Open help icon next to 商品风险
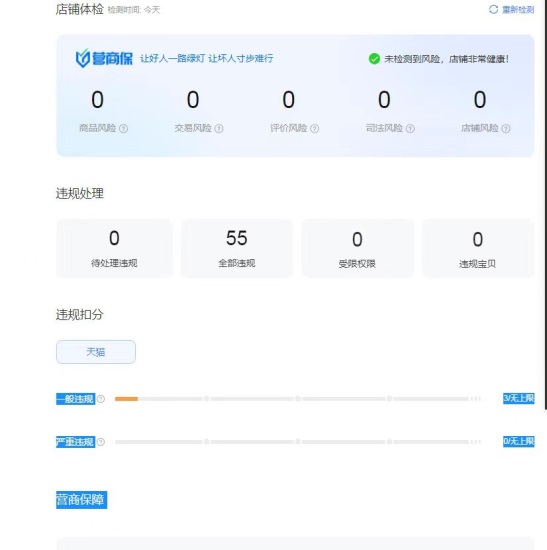The width and height of the screenshot is (547, 550). [124, 128]
